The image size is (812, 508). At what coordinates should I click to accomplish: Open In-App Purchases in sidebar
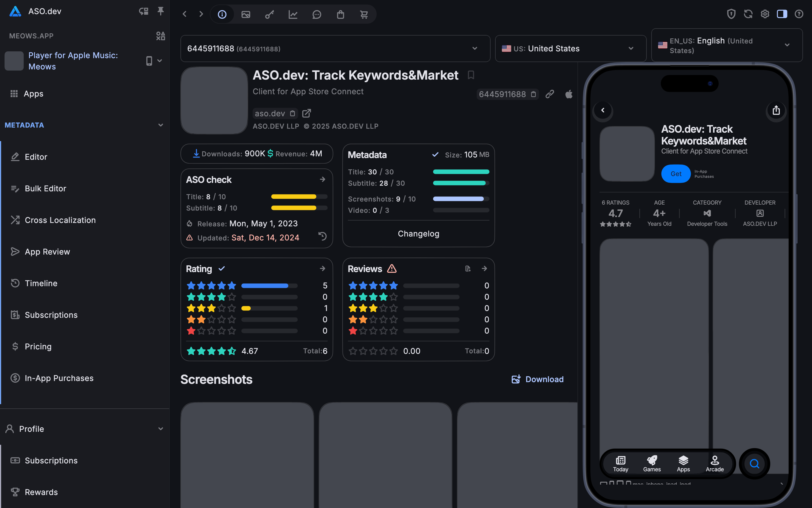(85, 378)
